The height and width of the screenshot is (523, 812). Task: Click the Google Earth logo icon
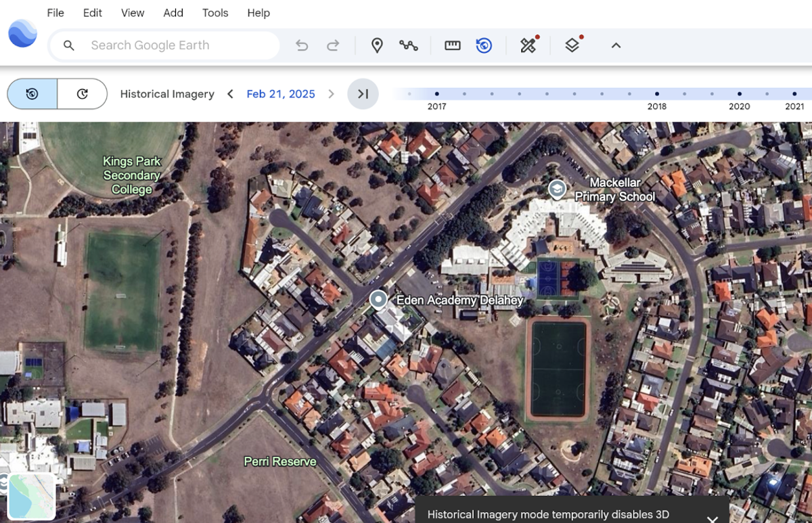[22, 33]
